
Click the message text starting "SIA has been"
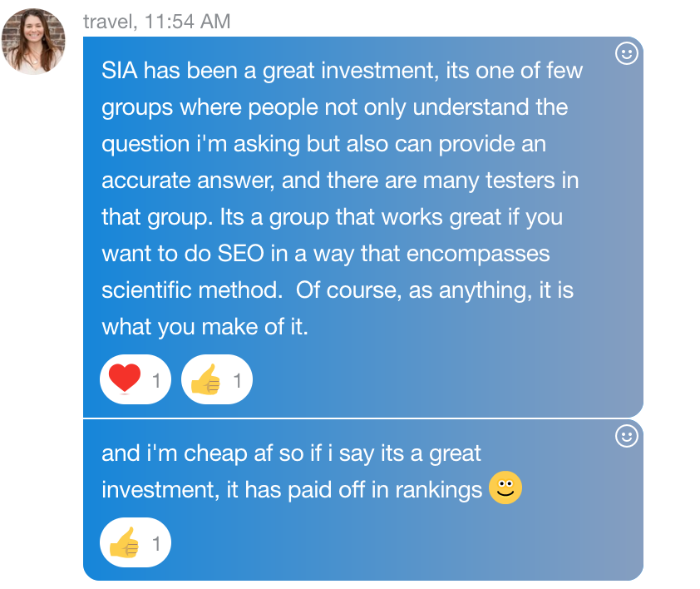pyautogui.click(x=342, y=71)
